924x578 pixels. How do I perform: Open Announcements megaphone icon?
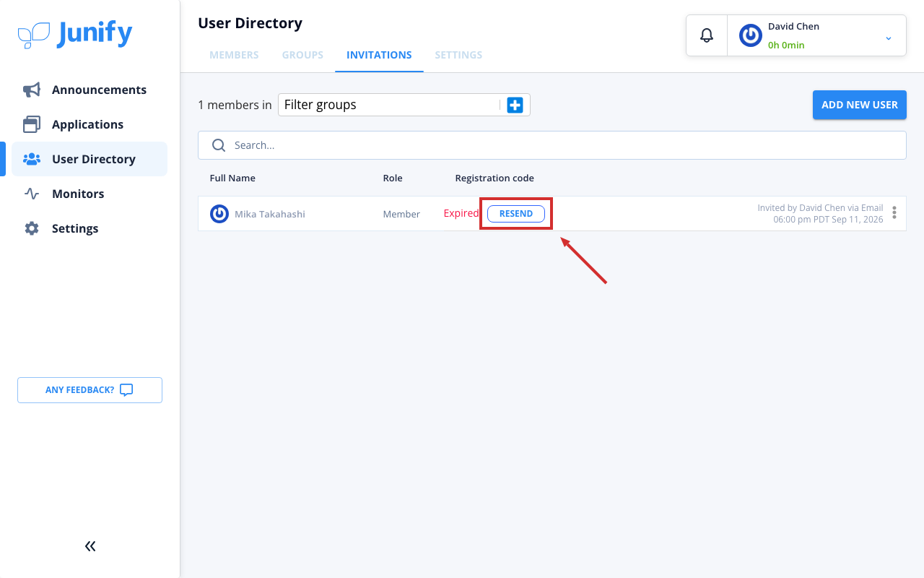pos(32,90)
